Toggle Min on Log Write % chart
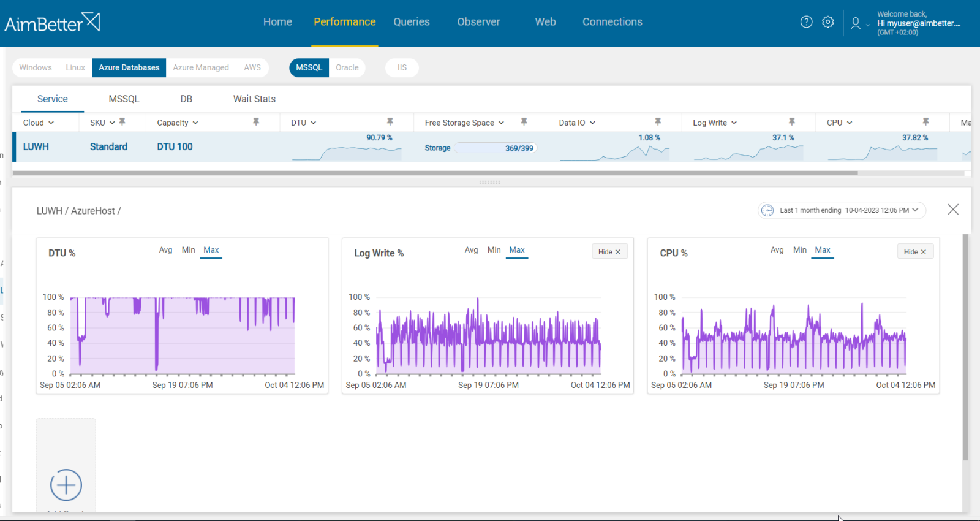 pos(494,250)
